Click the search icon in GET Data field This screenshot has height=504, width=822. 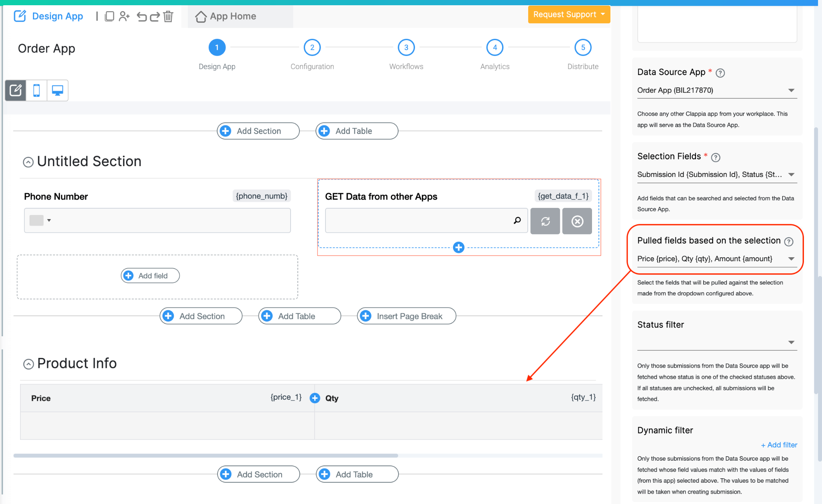coord(516,220)
